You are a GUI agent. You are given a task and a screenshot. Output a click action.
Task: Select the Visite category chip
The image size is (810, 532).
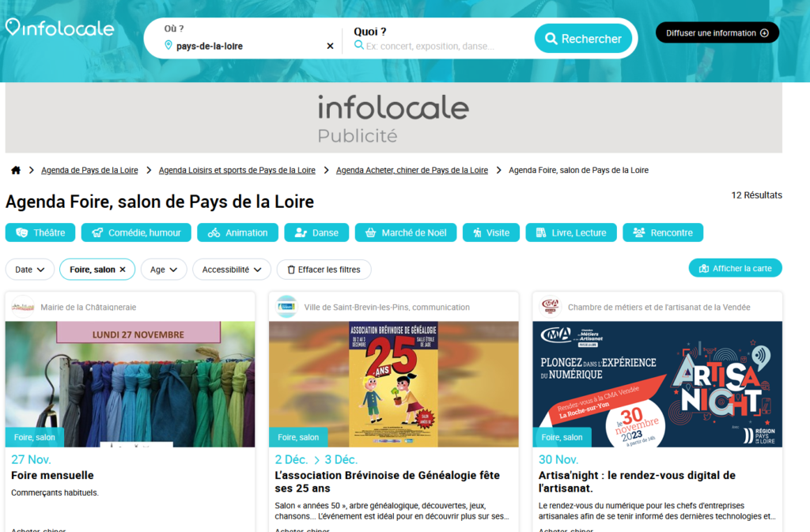pos(490,232)
